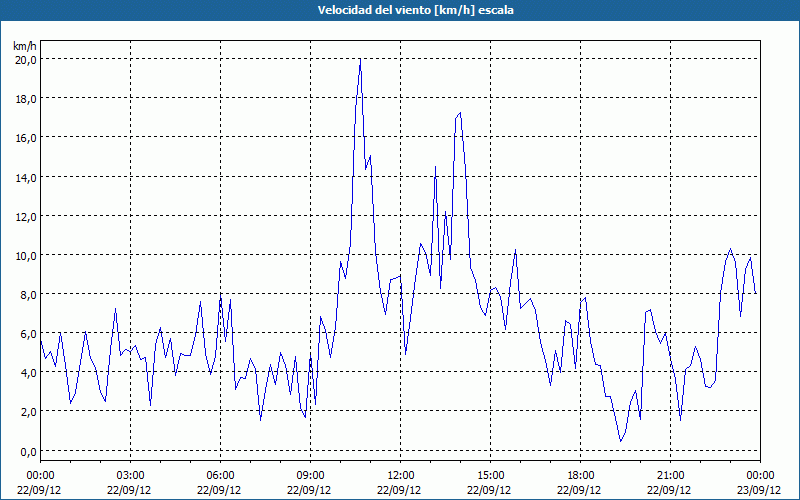Click the chart title 'Velocidad del viento [km/h] escala'

coord(415,10)
